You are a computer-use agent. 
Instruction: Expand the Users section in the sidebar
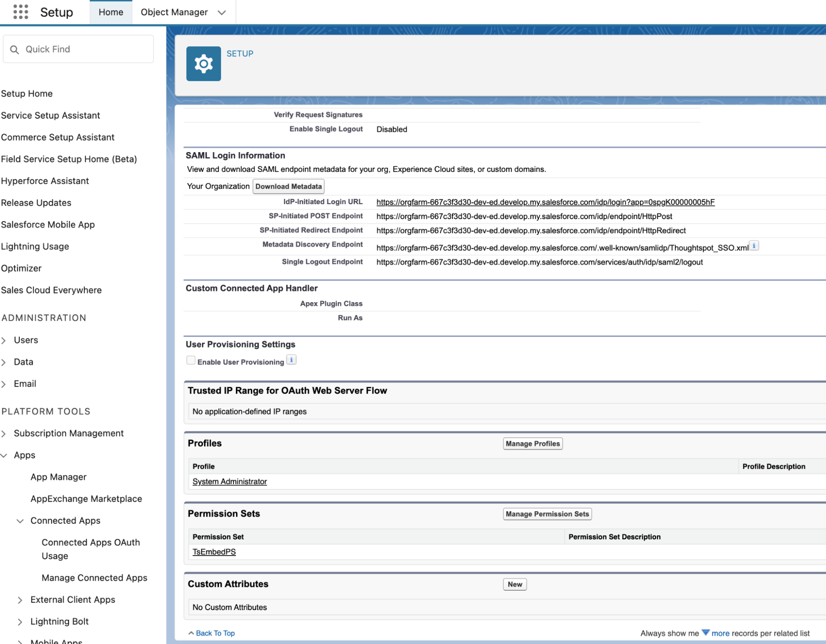(4, 340)
